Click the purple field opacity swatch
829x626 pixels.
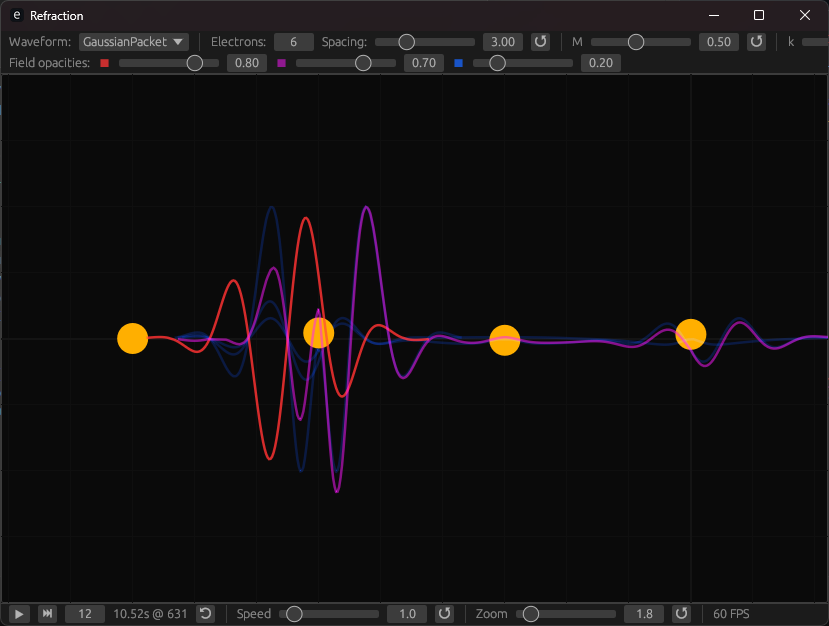pyautogui.click(x=281, y=63)
